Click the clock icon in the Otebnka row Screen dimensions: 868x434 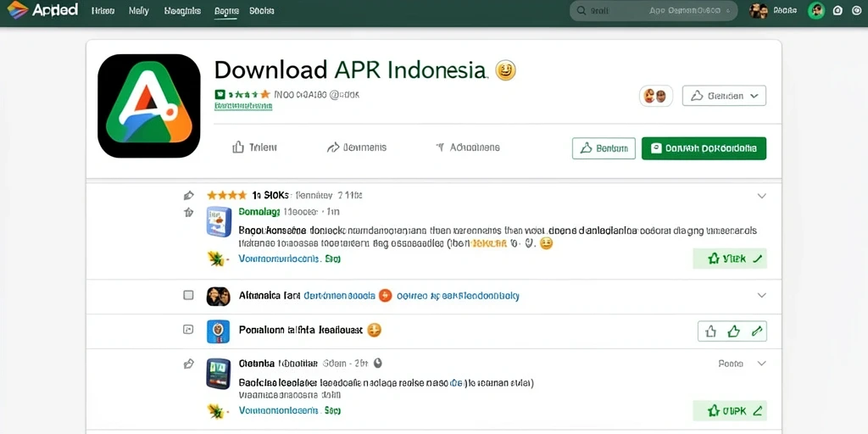[378, 364]
